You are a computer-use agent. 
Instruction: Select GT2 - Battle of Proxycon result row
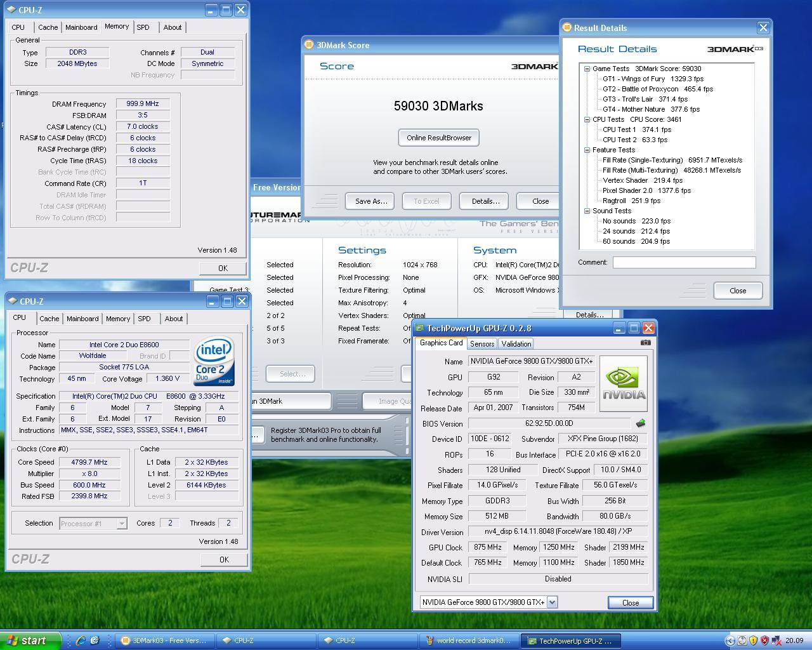pos(658,89)
